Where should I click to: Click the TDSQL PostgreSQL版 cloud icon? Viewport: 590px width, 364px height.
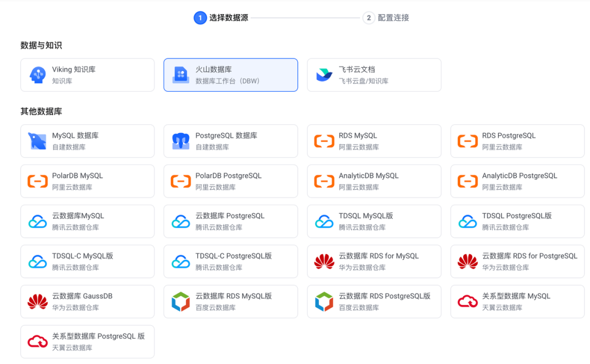[x=467, y=222]
